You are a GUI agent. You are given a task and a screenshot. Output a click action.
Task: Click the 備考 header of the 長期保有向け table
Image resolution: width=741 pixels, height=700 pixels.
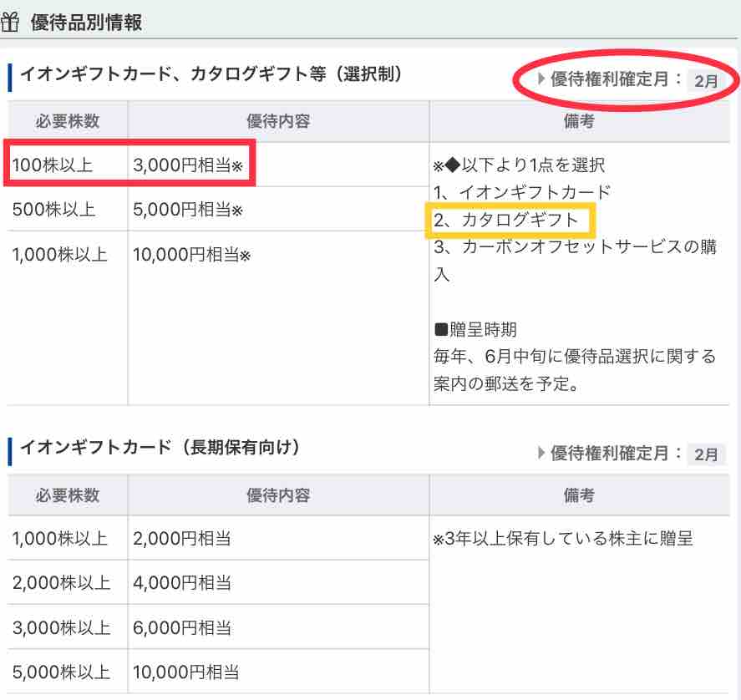click(x=580, y=495)
